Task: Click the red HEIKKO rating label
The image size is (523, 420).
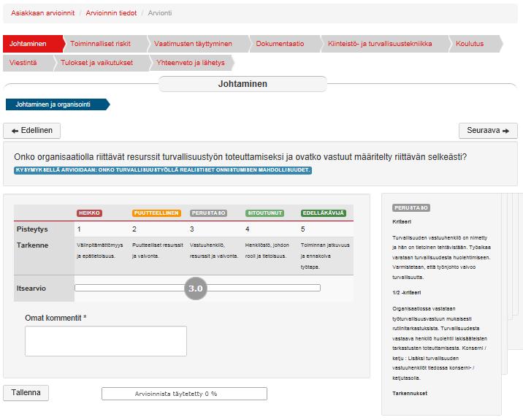Action: [89, 213]
